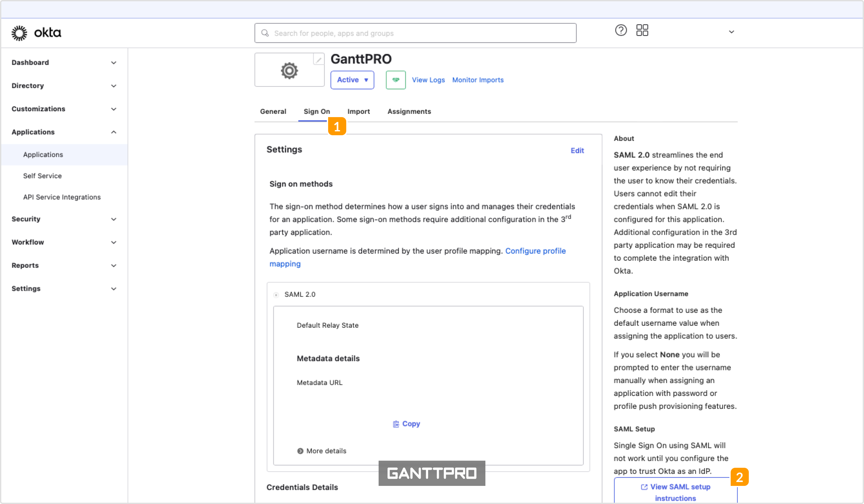Click the Dashboard sidebar label

pyautogui.click(x=30, y=63)
